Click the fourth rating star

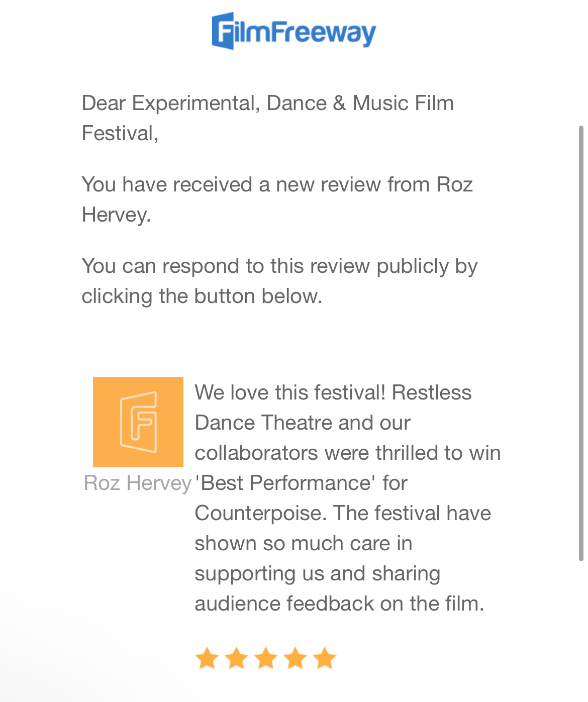tap(296, 658)
